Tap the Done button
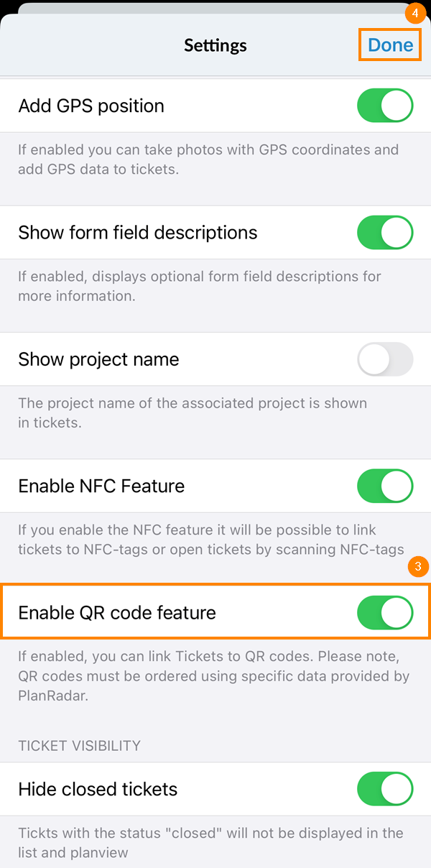 pyautogui.click(x=390, y=45)
